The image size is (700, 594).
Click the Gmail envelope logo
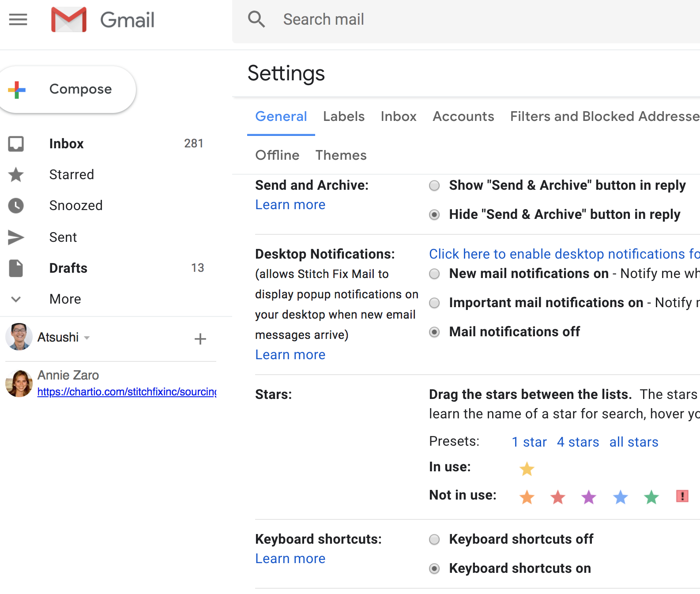click(69, 19)
